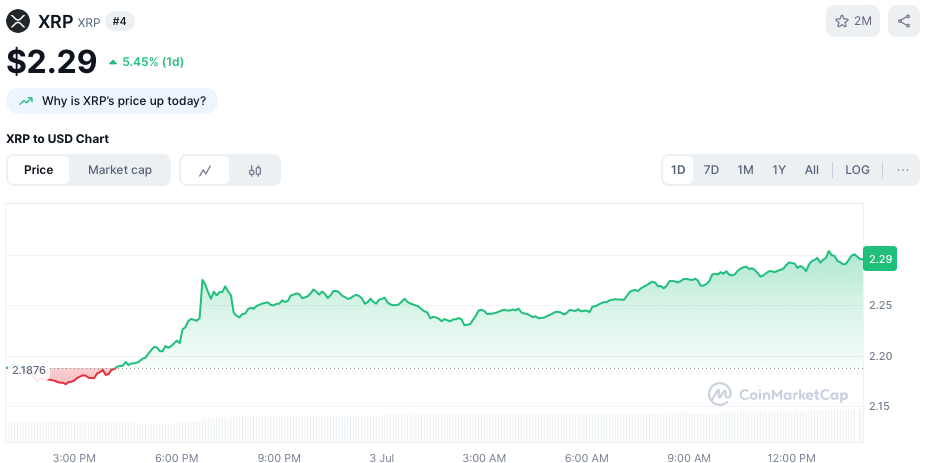The height and width of the screenshot is (463, 930).
Task: Click the 2.1876 opening price label
Action: coord(28,371)
